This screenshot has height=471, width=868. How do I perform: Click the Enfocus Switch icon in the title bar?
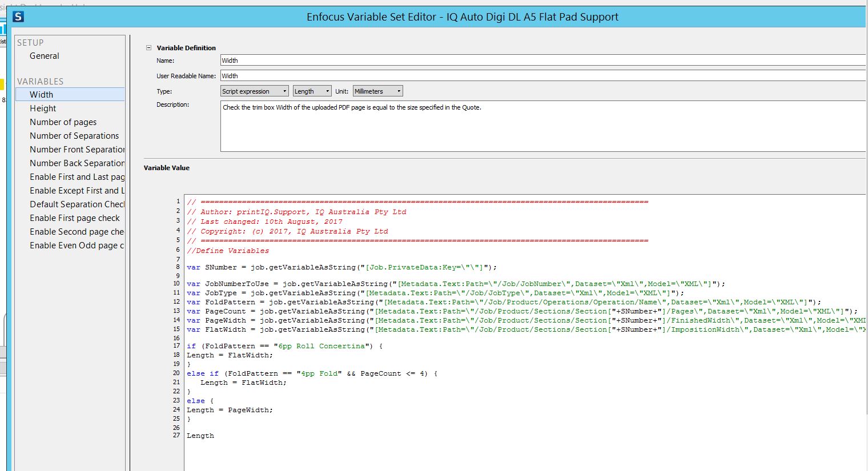19,17
